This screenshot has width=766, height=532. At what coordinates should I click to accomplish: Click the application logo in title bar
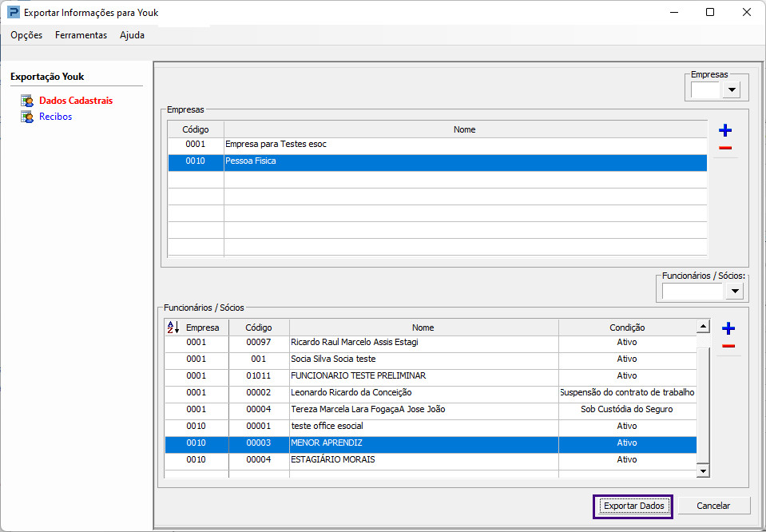pyautogui.click(x=13, y=13)
